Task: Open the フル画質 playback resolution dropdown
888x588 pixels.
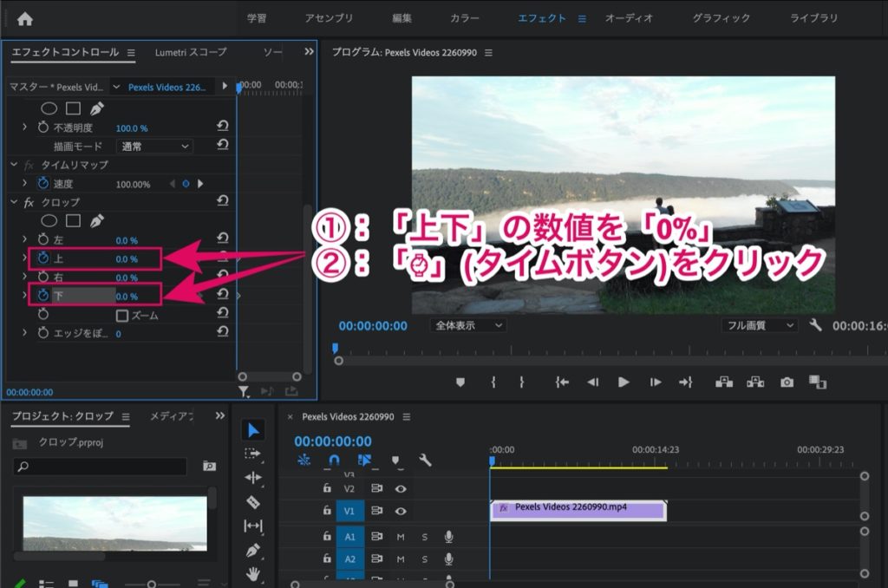Action: 759,325
